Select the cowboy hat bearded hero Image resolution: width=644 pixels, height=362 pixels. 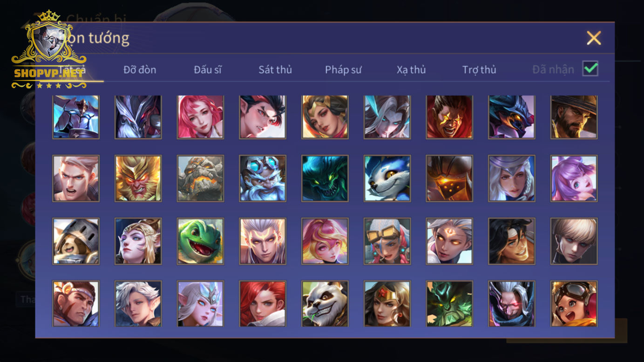[574, 117]
